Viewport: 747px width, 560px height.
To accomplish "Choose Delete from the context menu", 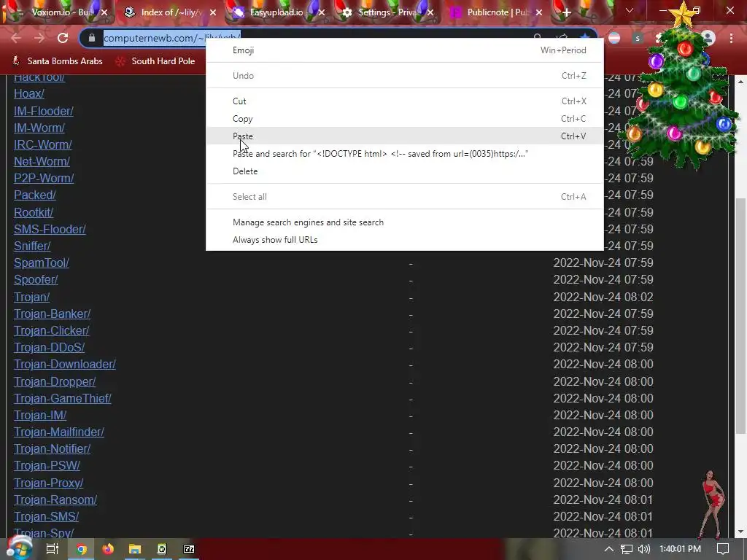I will coord(404,171).
